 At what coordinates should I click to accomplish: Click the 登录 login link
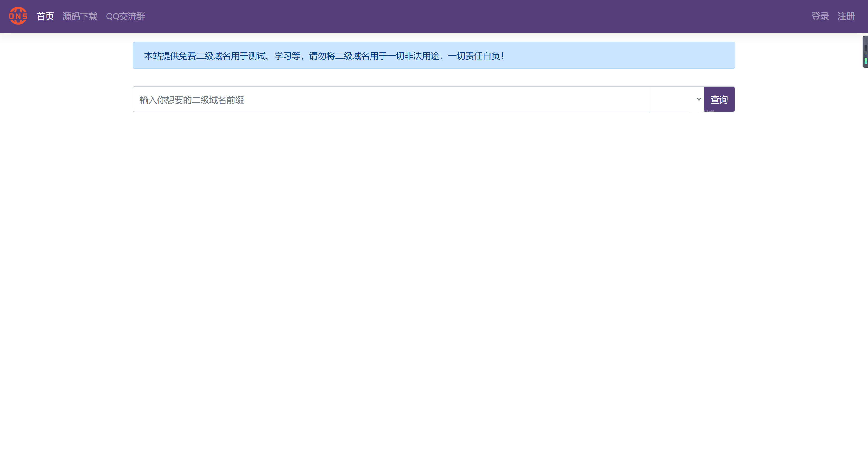(x=820, y=16)
